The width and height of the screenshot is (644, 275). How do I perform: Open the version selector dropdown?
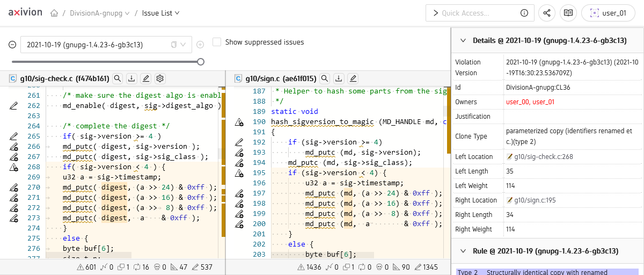coord(106,45)
